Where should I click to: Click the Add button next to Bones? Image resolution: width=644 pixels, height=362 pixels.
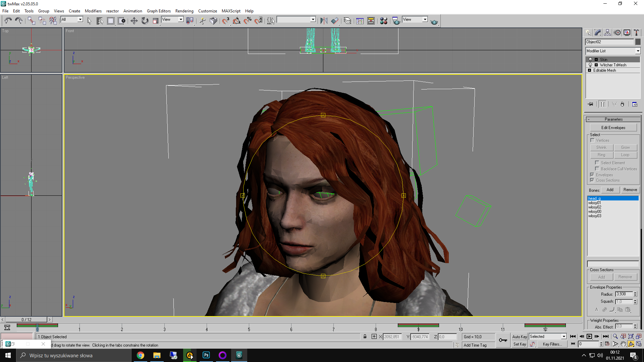(610, 190)
